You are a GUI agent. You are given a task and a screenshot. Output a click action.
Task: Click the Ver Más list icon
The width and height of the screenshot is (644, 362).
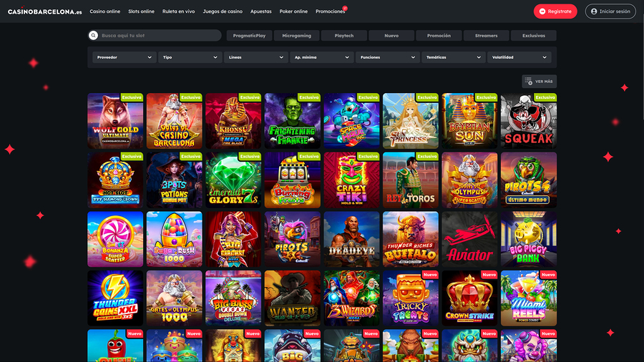[x=529, y=82]
